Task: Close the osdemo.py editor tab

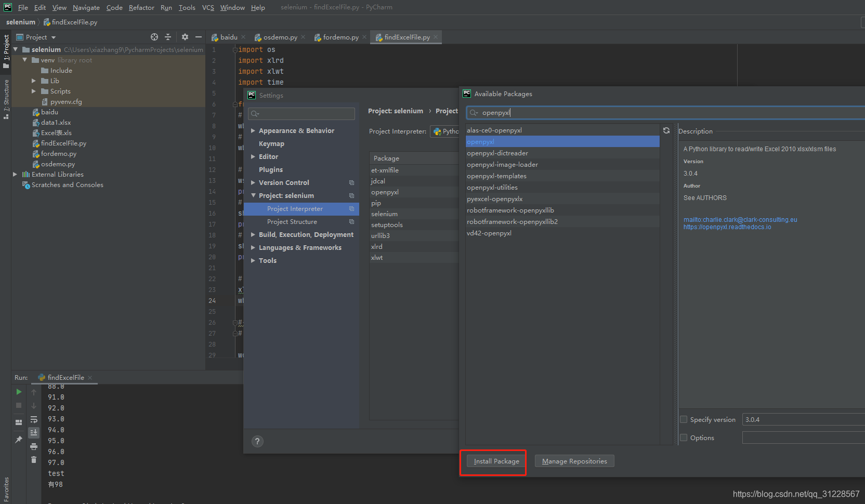Action: click(303, 37)
